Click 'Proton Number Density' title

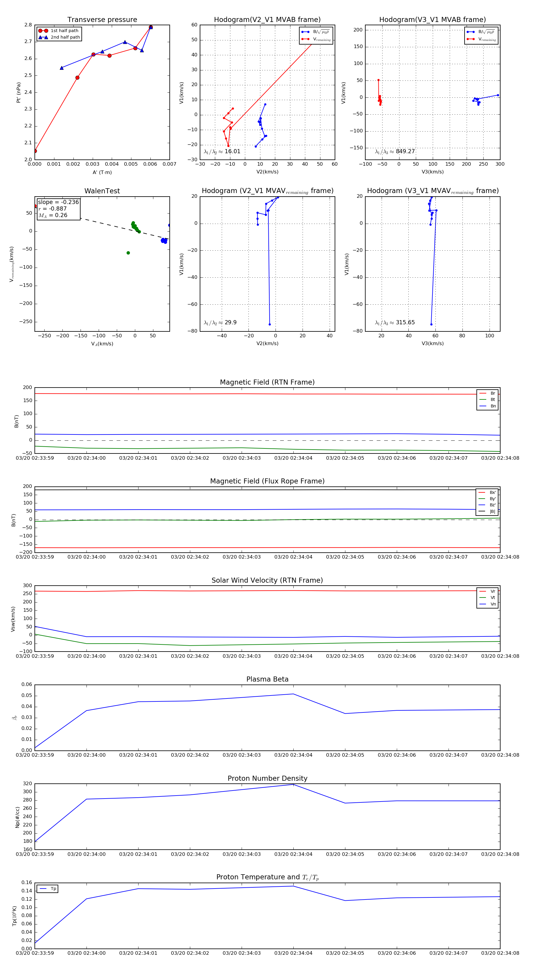click(x=267, y=778)
